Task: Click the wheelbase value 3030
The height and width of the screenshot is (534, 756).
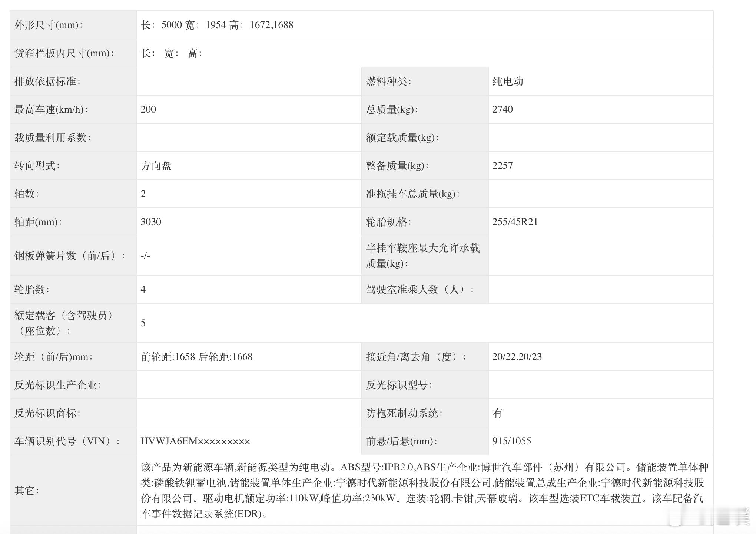Action: tap(151, 222)
